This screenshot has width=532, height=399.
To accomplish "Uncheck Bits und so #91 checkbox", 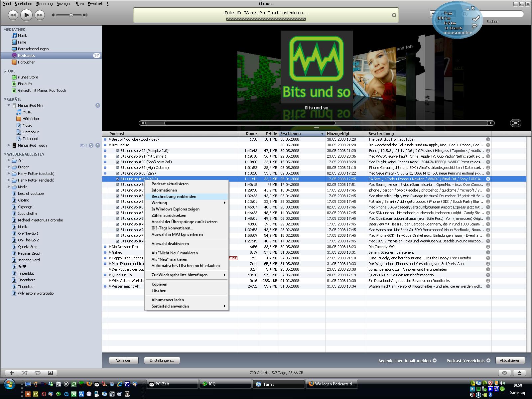I will [117, 156].
